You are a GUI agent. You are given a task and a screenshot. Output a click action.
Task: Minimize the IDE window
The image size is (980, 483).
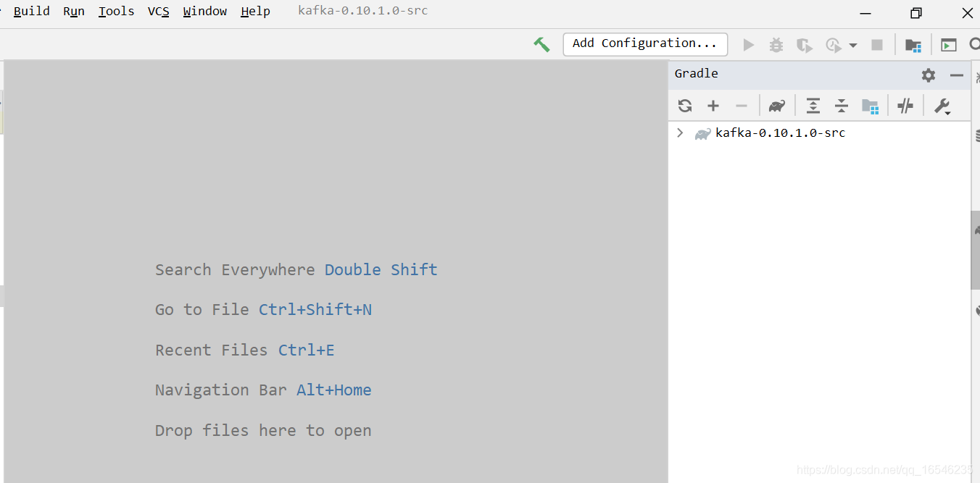pyautogui.click(x=865, y=13)
